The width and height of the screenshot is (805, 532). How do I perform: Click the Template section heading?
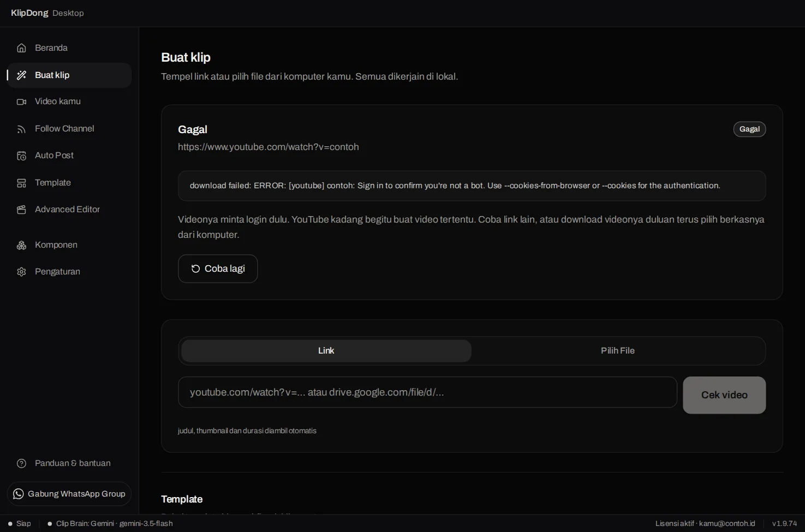click(x=182, y=499)
